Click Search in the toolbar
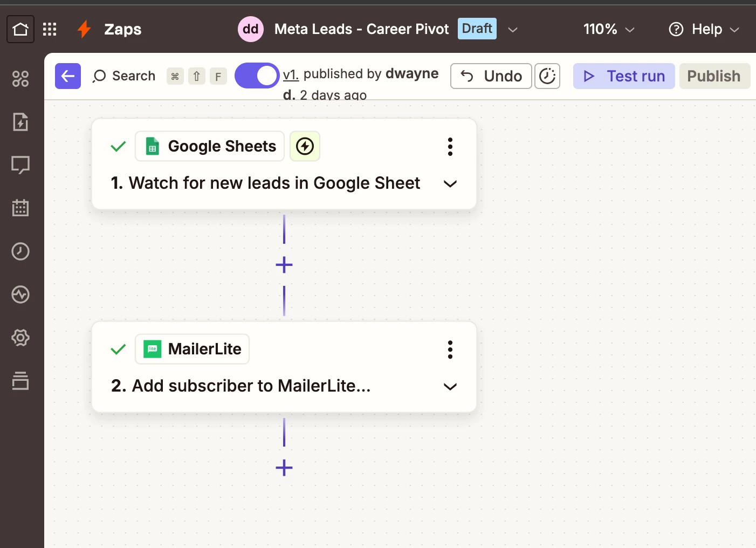Viewport: 756px width, 548px height. click(124, 76)
